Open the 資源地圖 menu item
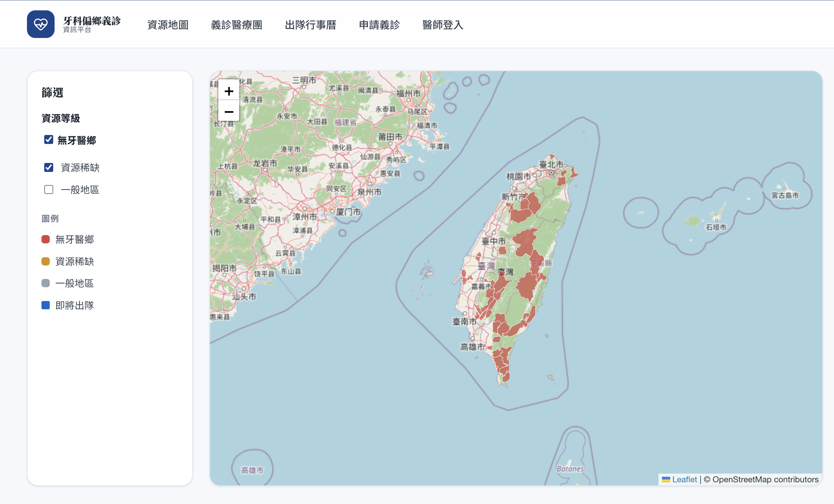834x504 pixels. click(168, 25)
